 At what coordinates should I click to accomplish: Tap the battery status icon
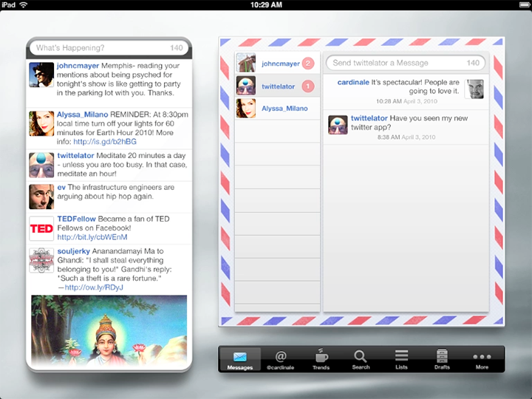525,4
